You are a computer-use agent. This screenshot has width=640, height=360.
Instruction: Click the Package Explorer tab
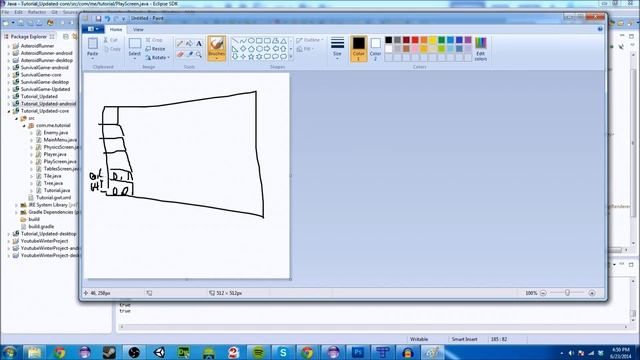pos(29,37)
